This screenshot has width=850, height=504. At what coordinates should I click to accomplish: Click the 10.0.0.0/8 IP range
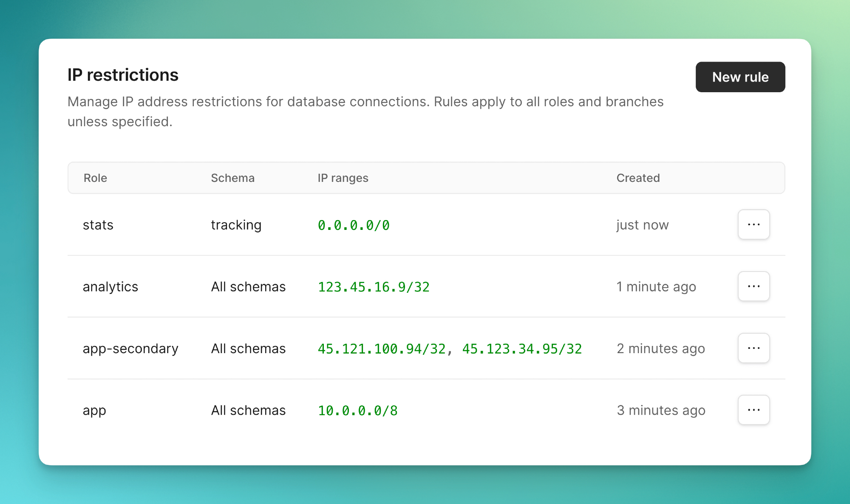[x=357, y=411]
